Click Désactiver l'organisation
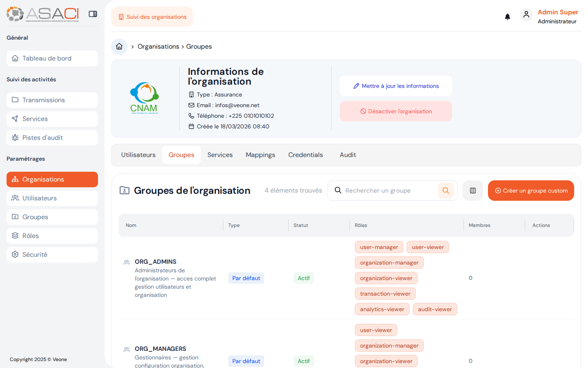This screenshot has height=368, width=588. click(x=396, y=111)
